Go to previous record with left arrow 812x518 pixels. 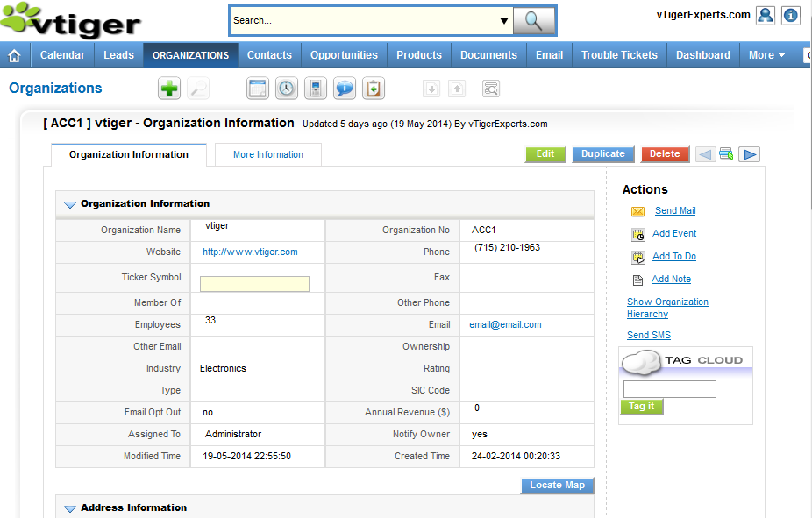pyautogui.click(x=705, y=154)
